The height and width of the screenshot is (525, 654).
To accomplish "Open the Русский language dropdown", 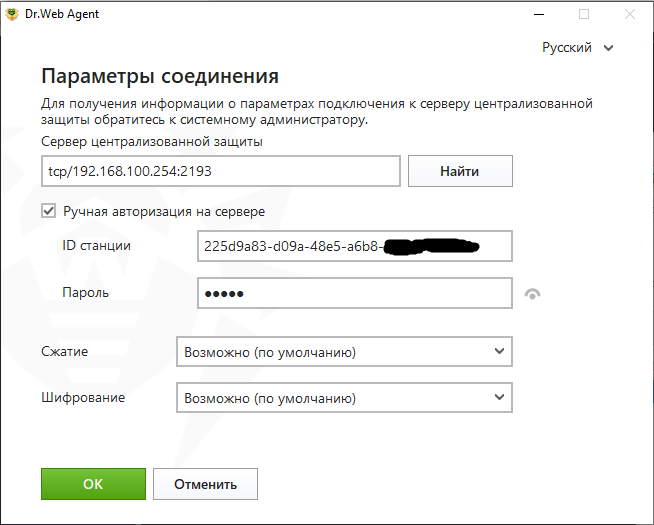I will 577,48.
